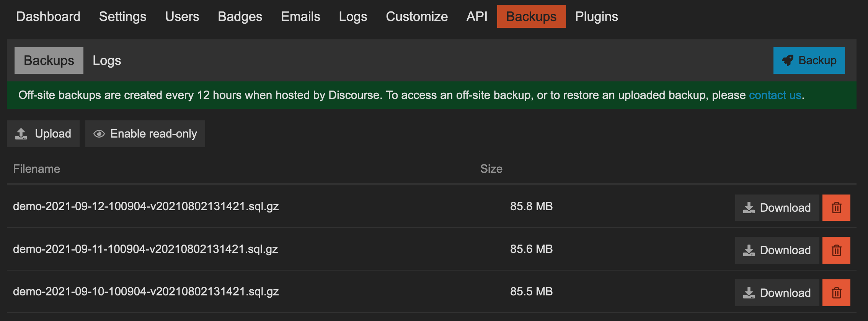Viewport: 868px width, 321px height.
Task: Open the contact us link
Action: pos(775,95)
